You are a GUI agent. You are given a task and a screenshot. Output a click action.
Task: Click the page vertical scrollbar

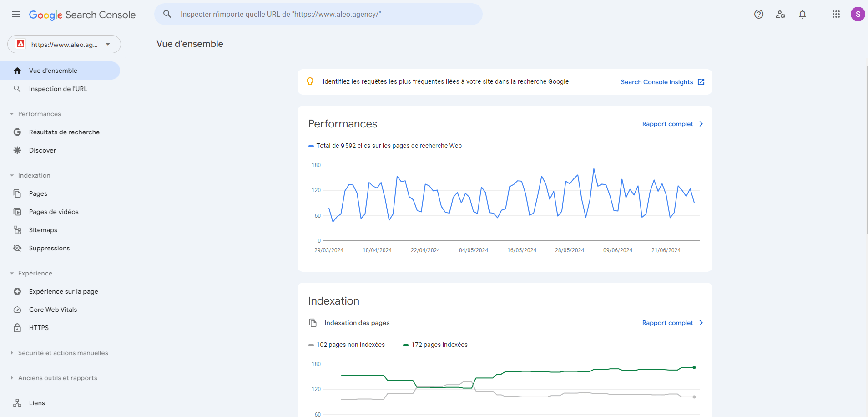866,150
